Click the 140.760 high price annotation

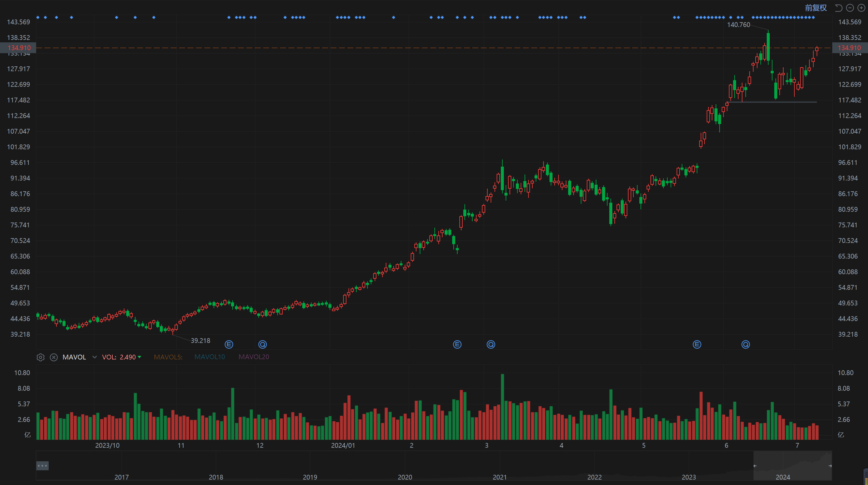coord(739,25)
